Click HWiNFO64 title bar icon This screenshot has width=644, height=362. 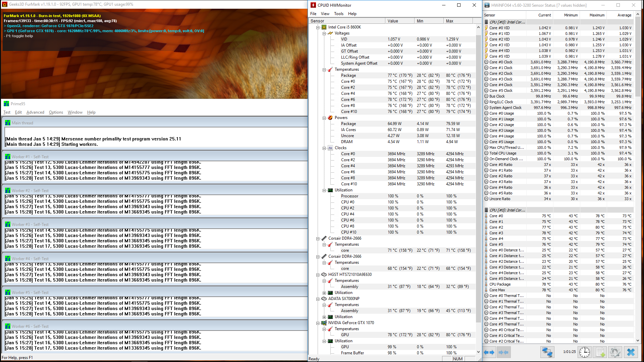click(487, 5)
